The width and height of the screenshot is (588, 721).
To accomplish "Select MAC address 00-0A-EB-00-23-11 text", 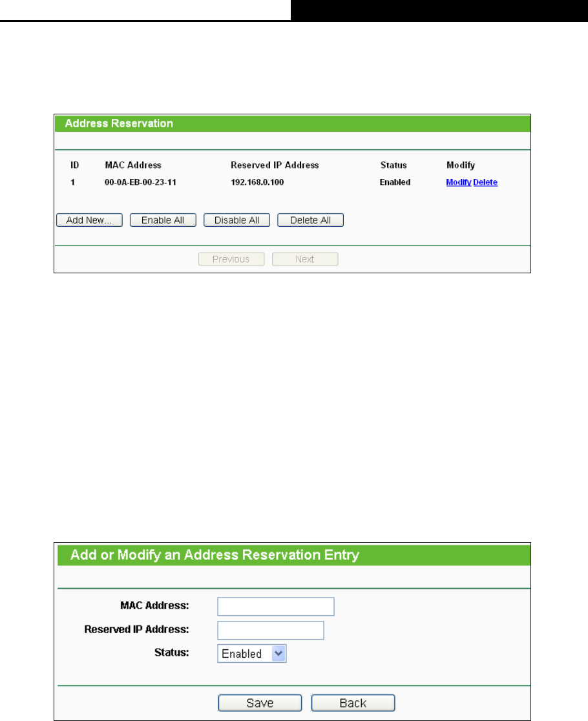I will [x=140, y=182].
